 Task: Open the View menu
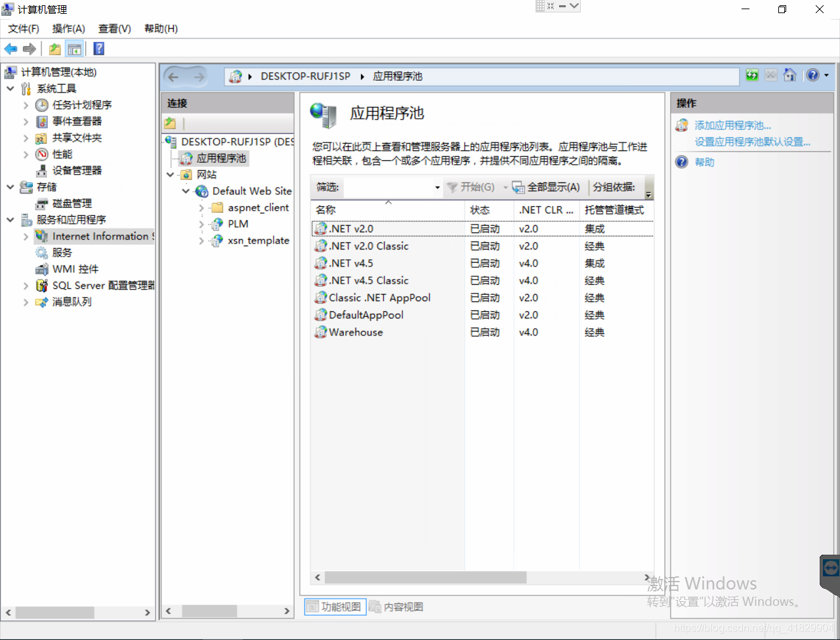(x=115, y=28)
